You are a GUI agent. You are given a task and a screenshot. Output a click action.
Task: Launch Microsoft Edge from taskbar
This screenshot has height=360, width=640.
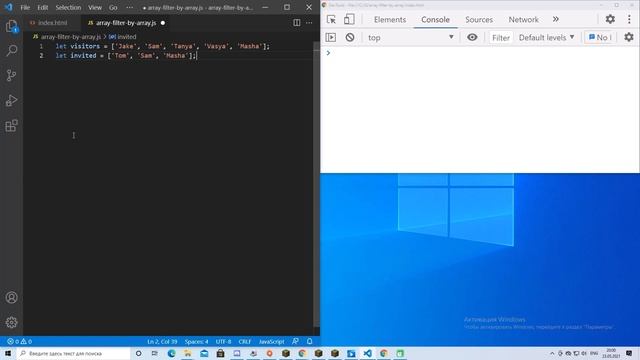point(171,353)
